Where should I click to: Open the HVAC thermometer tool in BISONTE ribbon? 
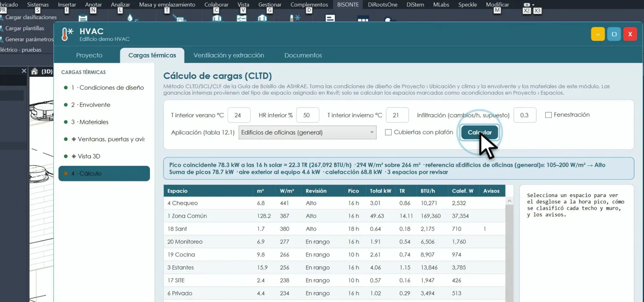point(295,18)
